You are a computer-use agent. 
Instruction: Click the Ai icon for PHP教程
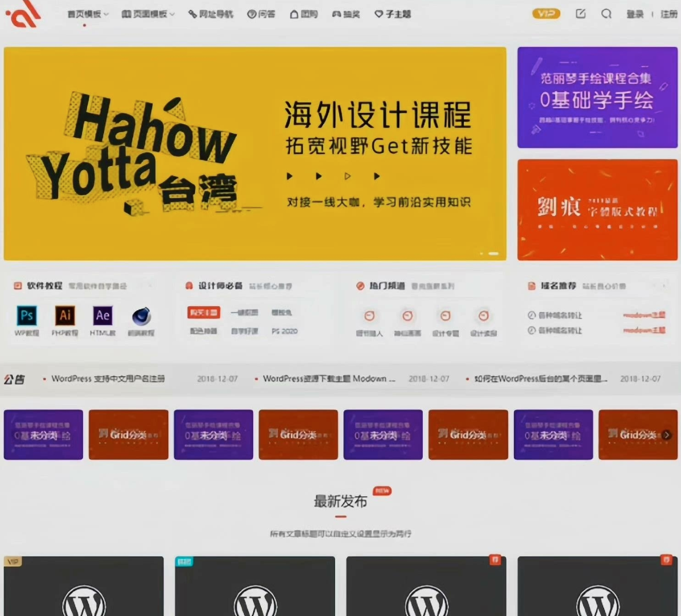(64, 315)
